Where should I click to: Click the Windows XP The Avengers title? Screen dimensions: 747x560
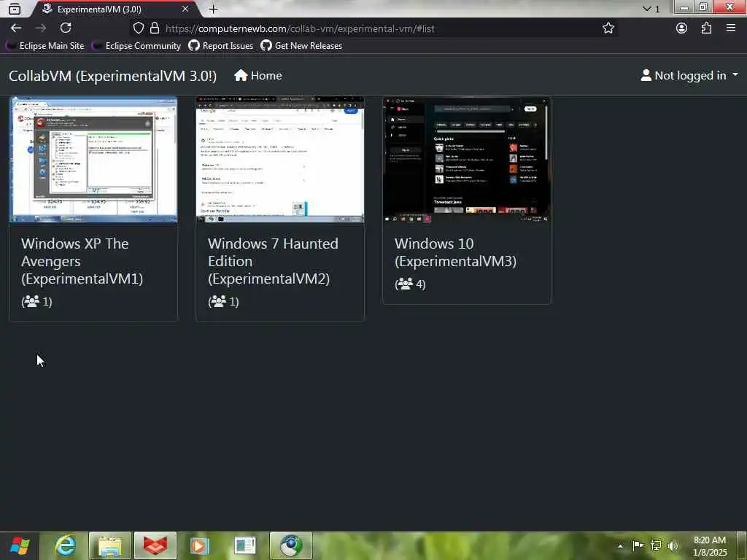pos(82,261)
